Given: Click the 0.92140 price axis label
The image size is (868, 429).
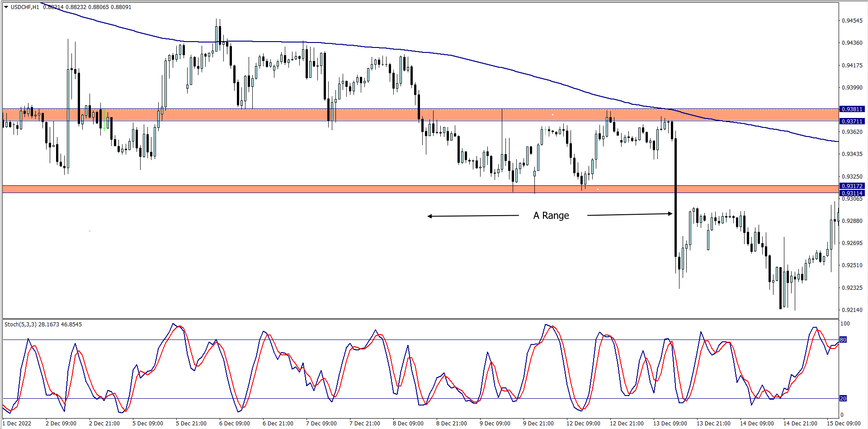Looking at the screenshot, I should [x=852, y=310].
